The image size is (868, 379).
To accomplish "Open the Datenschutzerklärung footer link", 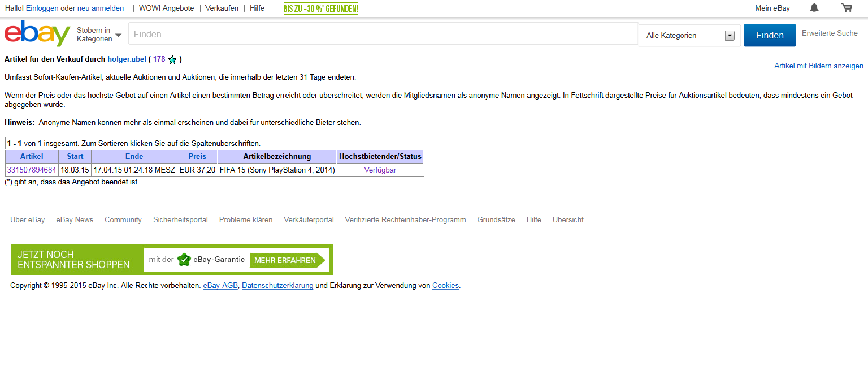I will tap(277, 286).
